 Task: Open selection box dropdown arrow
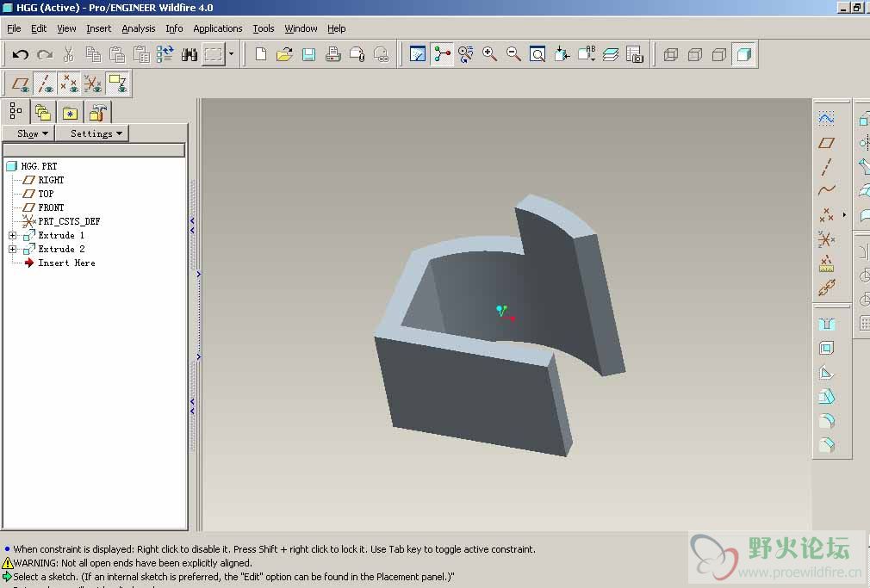pos(232,54)
